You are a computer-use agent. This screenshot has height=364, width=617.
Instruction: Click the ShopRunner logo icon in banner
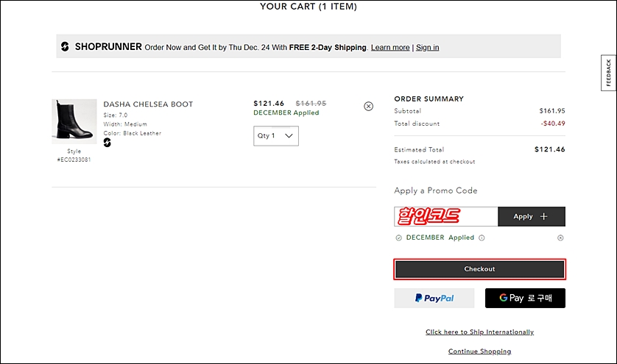(65, 47)
